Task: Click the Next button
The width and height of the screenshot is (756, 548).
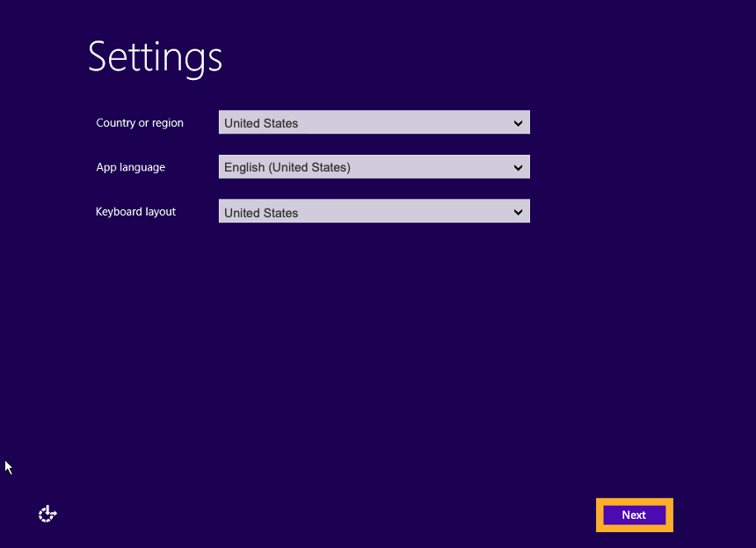Action: coord(634,515)
